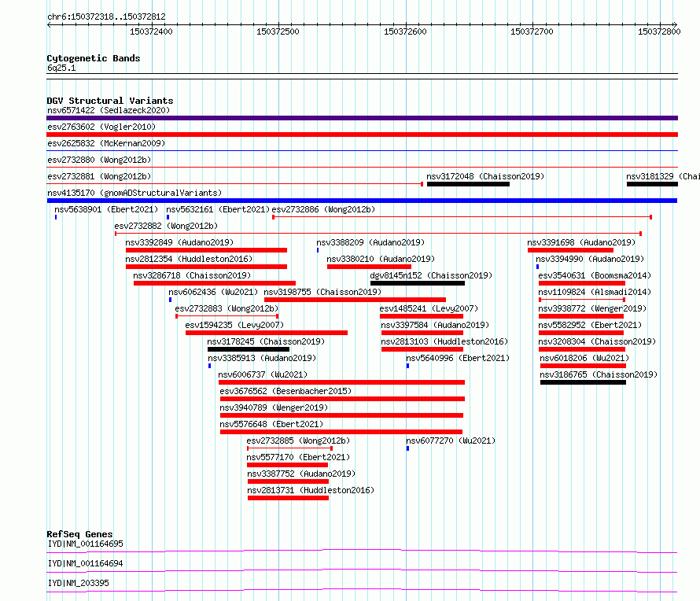Select the IYD|NM_001164694 transcript
Screen dimensions: 700x601
(85, 563)
